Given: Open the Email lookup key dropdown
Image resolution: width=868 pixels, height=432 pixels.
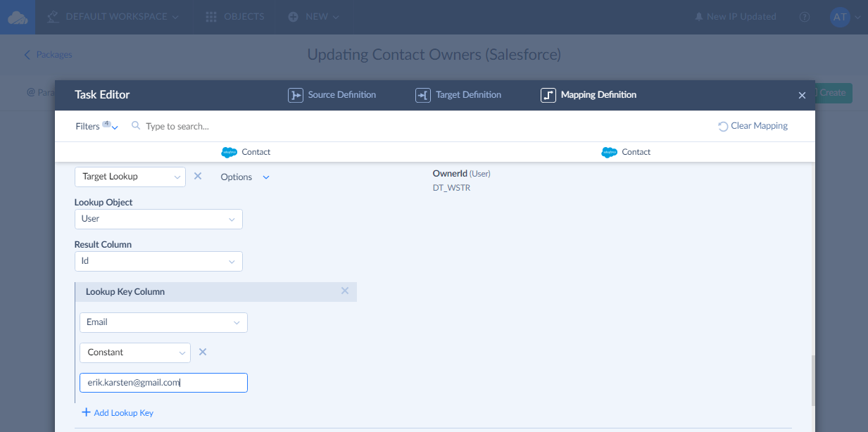Looking at the screenshot, I should point(163,322).
